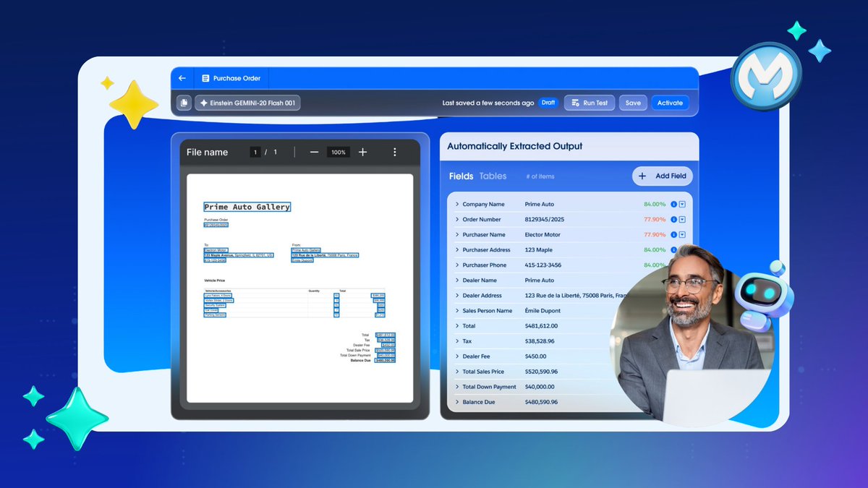The height and width of the screenshot is (488, 868).
Task: Click the info icon on Order Number row
Action: (673, 219)
